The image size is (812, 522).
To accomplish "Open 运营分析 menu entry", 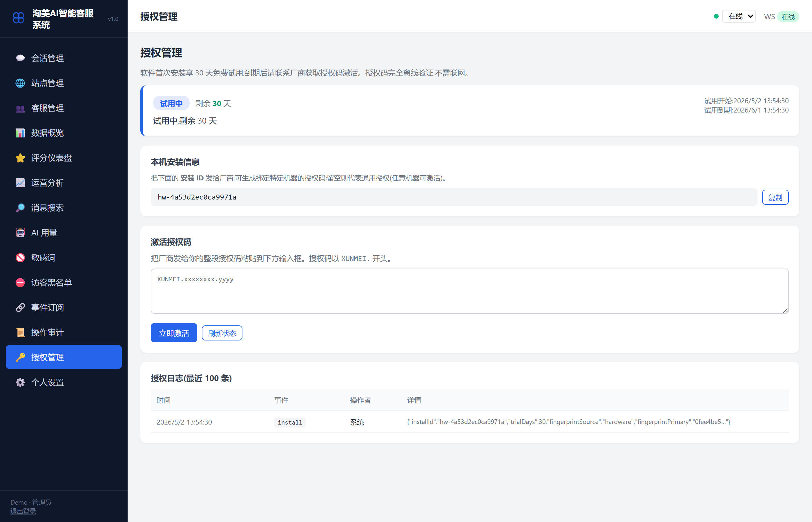I will pyautogui.click(x=64, y=183).
